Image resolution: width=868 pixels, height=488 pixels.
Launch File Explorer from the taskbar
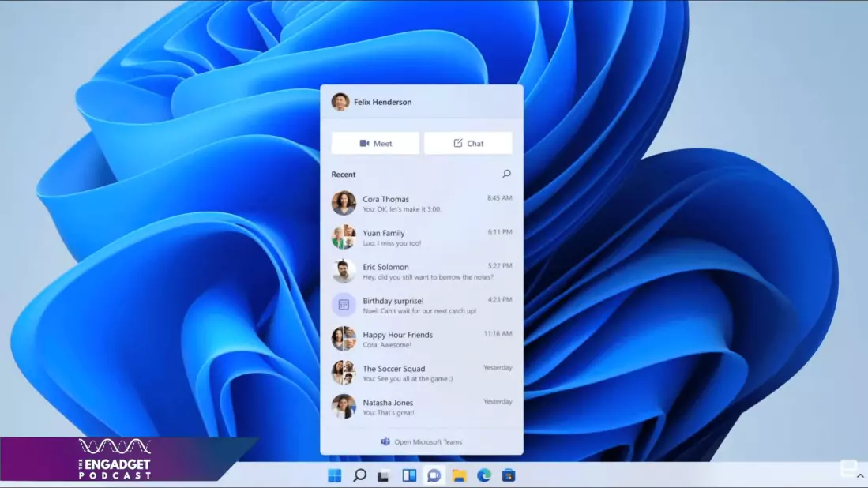point(459,475)
